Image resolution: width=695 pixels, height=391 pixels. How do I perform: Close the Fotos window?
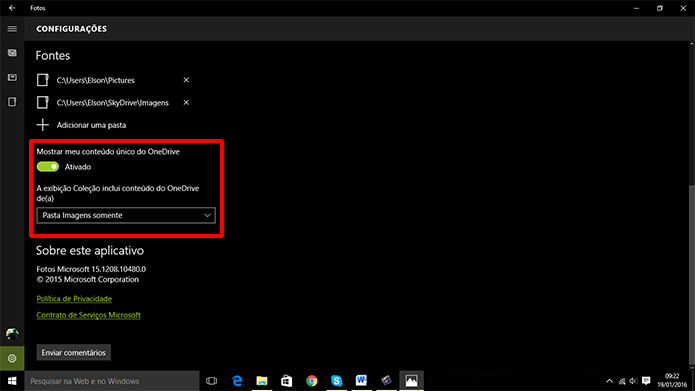(683, 8)
